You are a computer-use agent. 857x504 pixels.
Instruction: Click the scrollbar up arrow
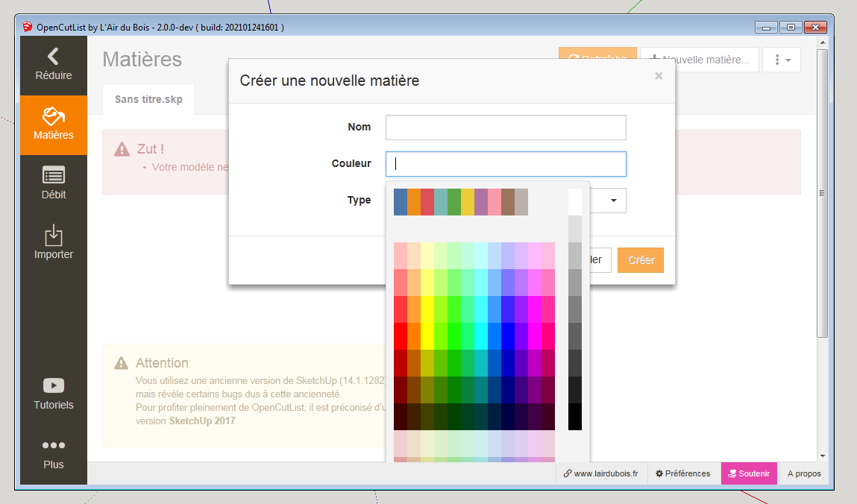click(823, 42)
